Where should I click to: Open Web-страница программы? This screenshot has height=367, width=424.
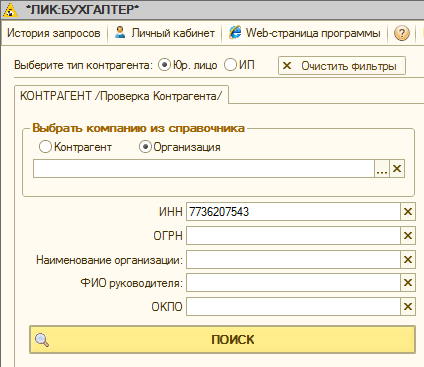[313, 33]
